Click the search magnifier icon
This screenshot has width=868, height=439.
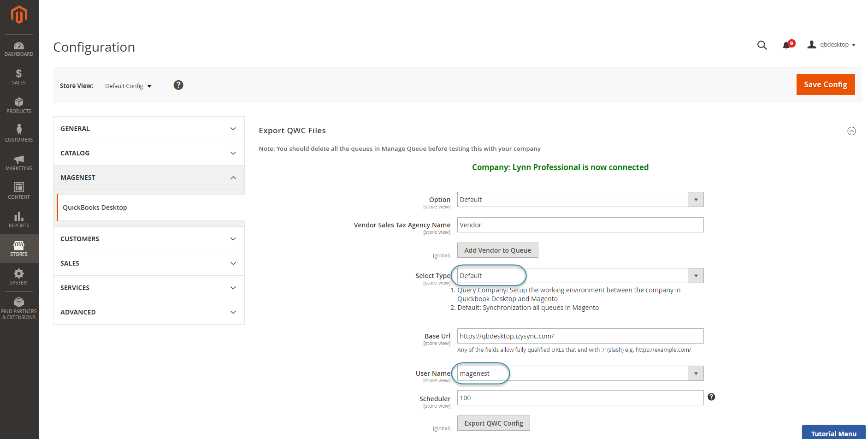[762, 45]
